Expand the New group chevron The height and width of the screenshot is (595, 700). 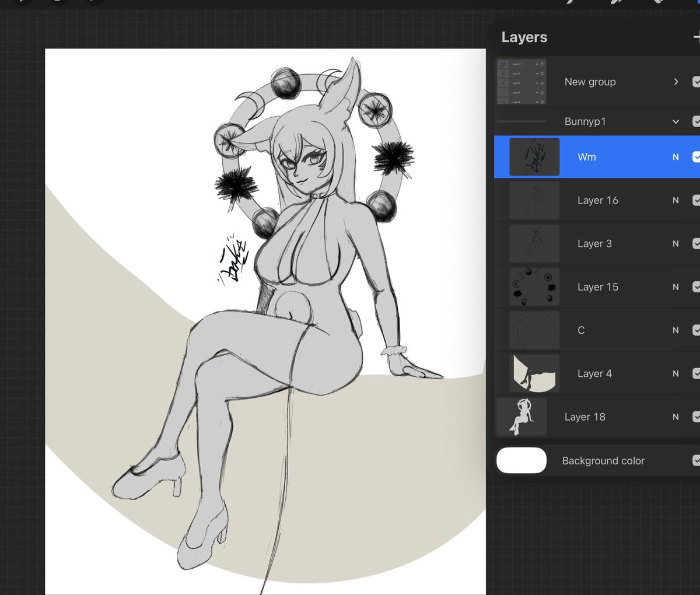(676, 82)
